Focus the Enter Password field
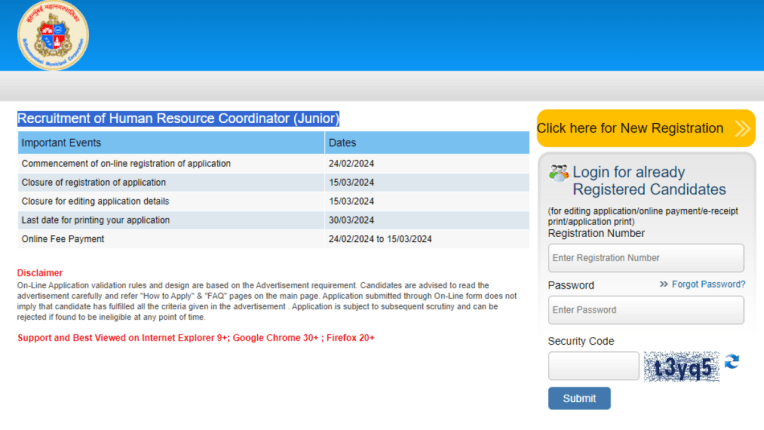764x430 pixels. pyautogui.click(x=645, y=310)
